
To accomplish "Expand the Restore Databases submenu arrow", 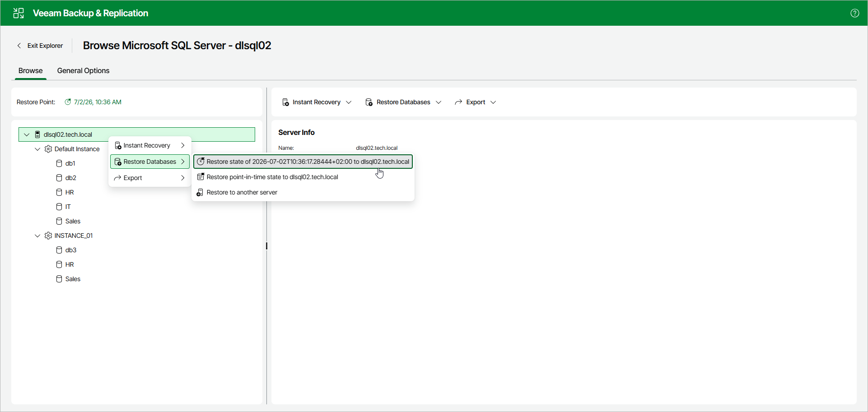I will (182, 162).
